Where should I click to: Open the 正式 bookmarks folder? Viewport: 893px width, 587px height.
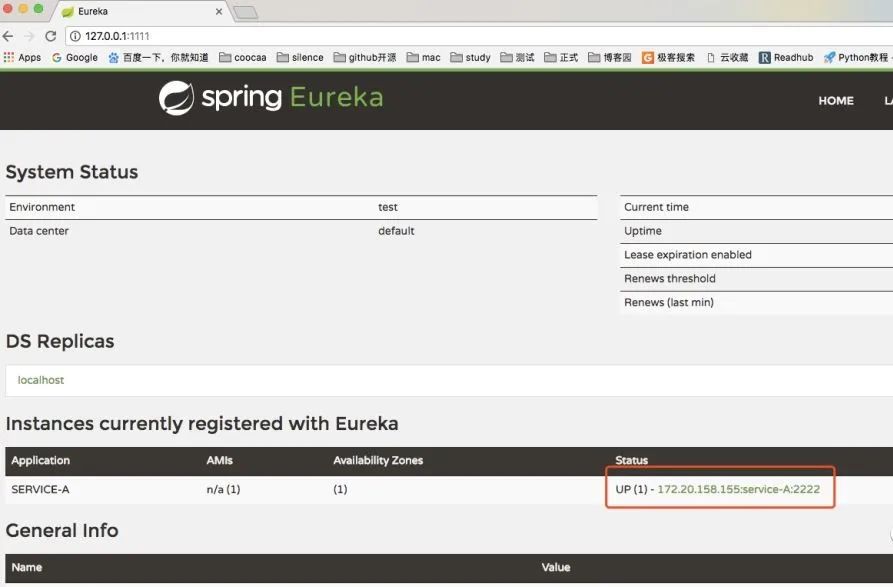coord(562,58)
